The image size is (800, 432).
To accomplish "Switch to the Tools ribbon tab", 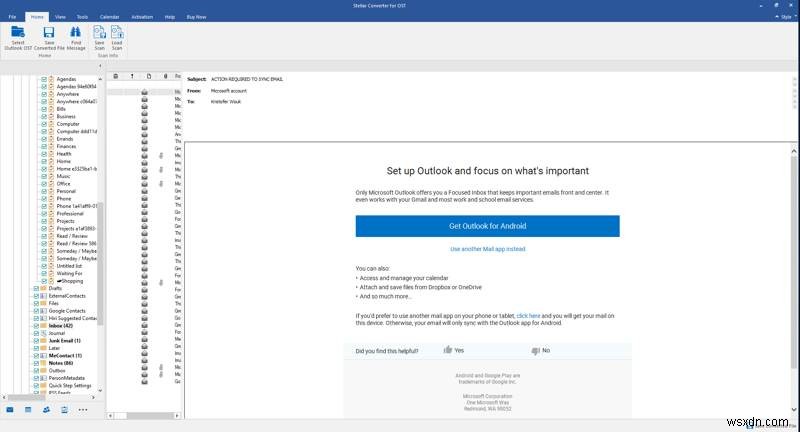I will [x=82, y=17].
